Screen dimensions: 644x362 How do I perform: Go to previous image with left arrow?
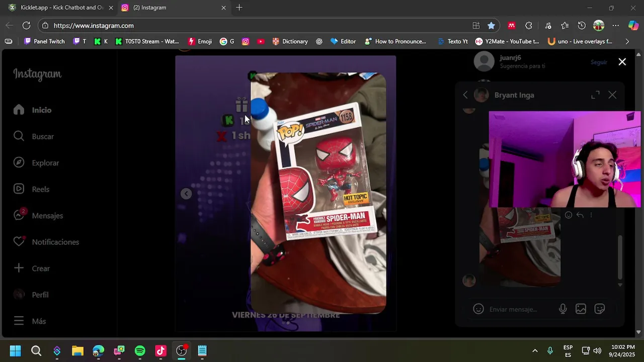coord(186,194)
